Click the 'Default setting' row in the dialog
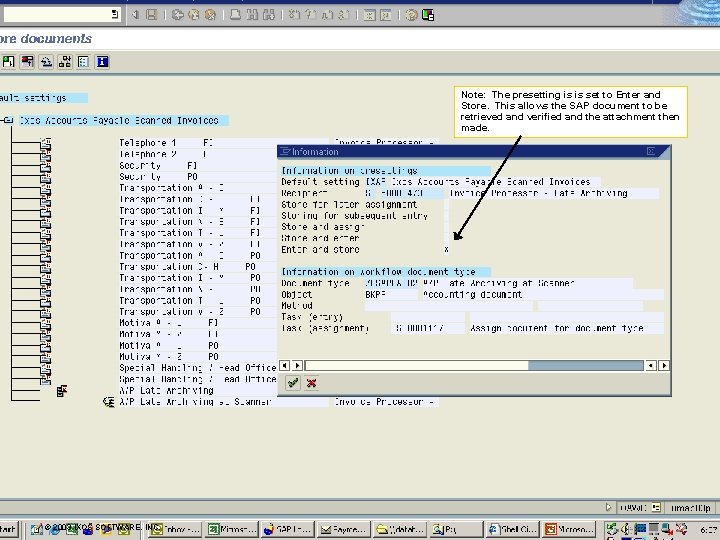The image size is (720, 540). tap(440, 182)
